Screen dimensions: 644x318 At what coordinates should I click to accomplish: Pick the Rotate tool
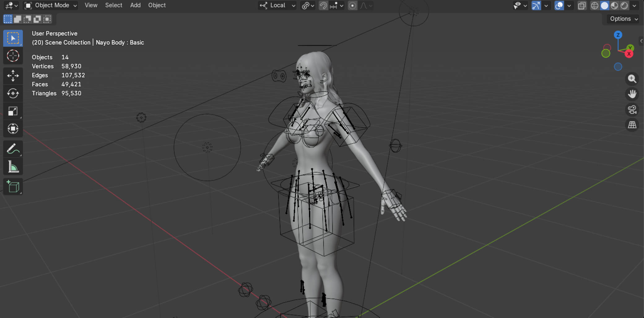13,93
